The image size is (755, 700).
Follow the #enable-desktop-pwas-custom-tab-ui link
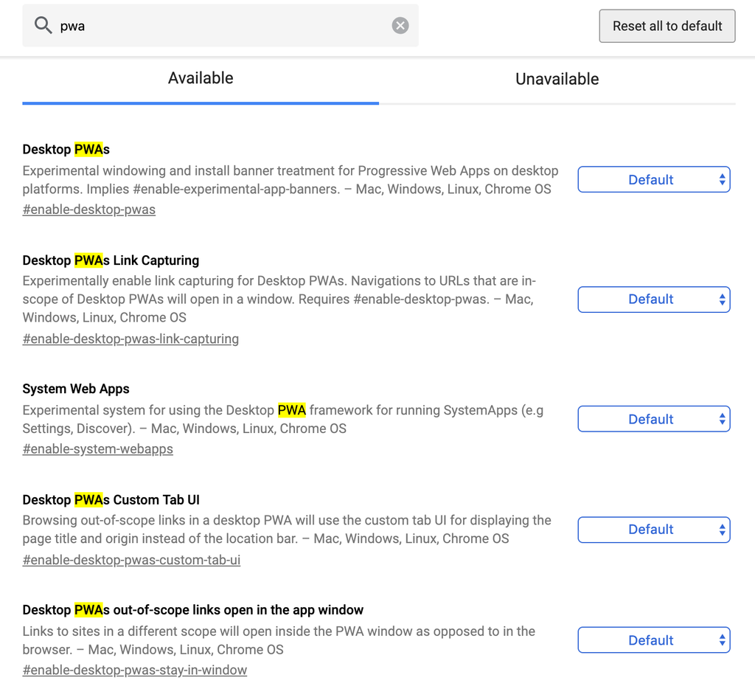click(131, 560)
